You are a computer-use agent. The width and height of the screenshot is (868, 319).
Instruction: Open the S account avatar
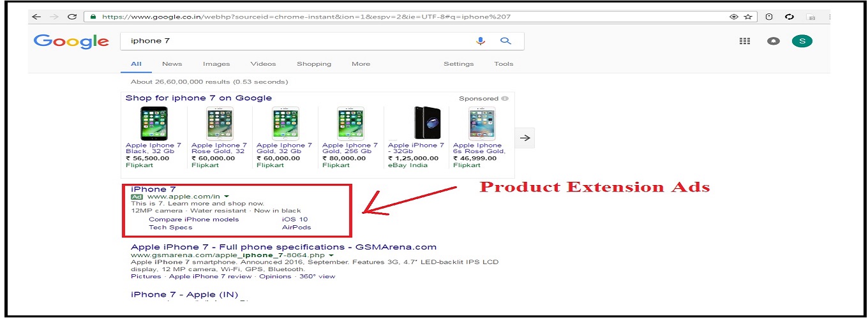pyautogui.click(x=802, y=41)
